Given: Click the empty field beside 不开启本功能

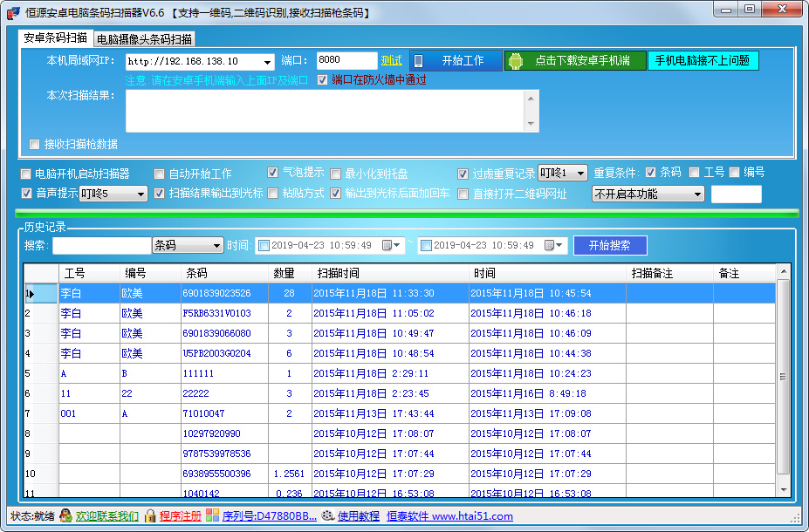Looking at the screenshot, I should click(x=737, y=194).
